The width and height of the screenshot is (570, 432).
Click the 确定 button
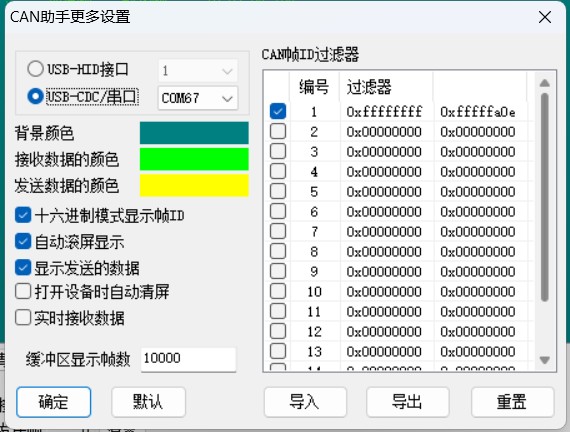[53, 402]
